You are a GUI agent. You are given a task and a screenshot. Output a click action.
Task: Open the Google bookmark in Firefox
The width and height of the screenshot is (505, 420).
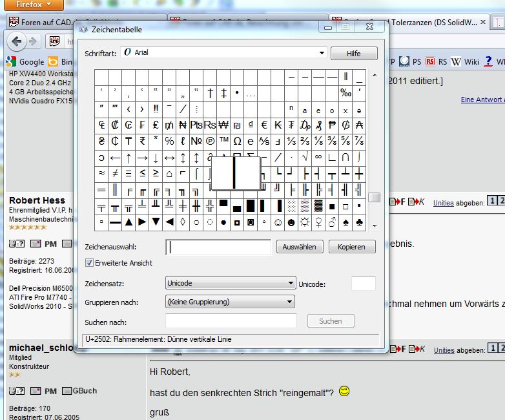pyautogui.click(x=25, y=61)
